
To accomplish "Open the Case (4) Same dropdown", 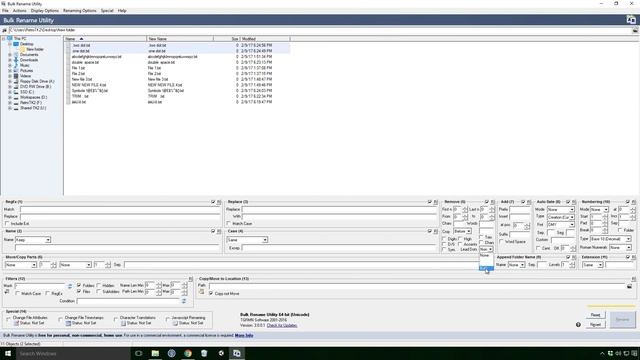I will click(247, 240).
